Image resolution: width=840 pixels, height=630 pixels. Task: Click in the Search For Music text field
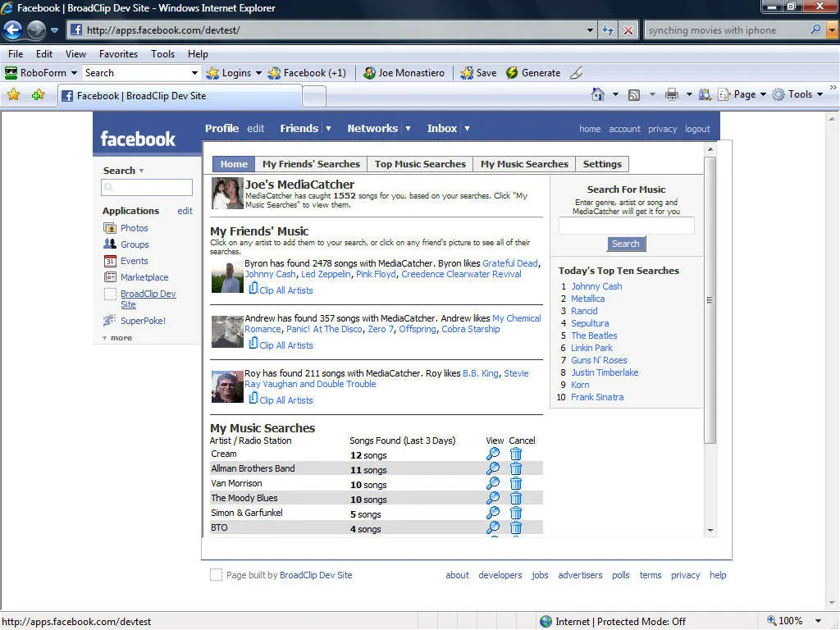click(626, 226)
